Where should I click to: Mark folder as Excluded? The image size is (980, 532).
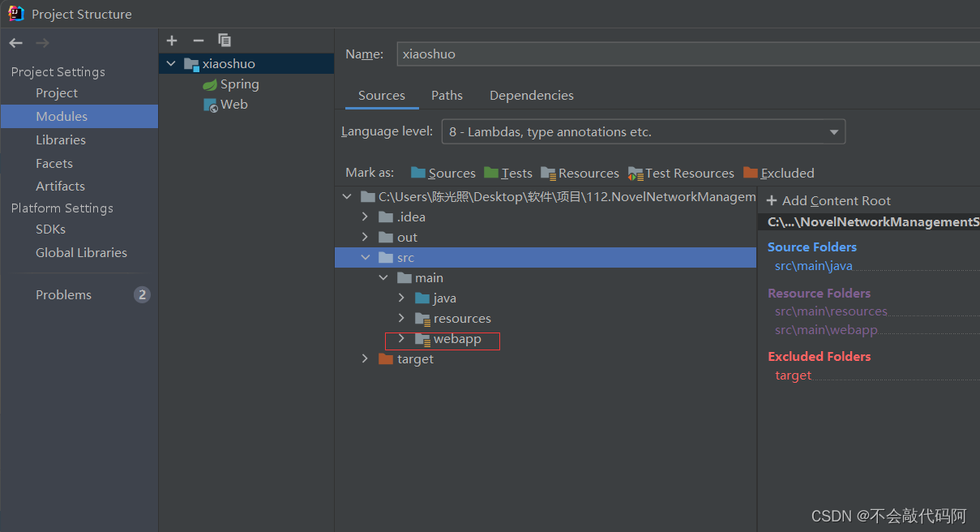tap(778, 173)
